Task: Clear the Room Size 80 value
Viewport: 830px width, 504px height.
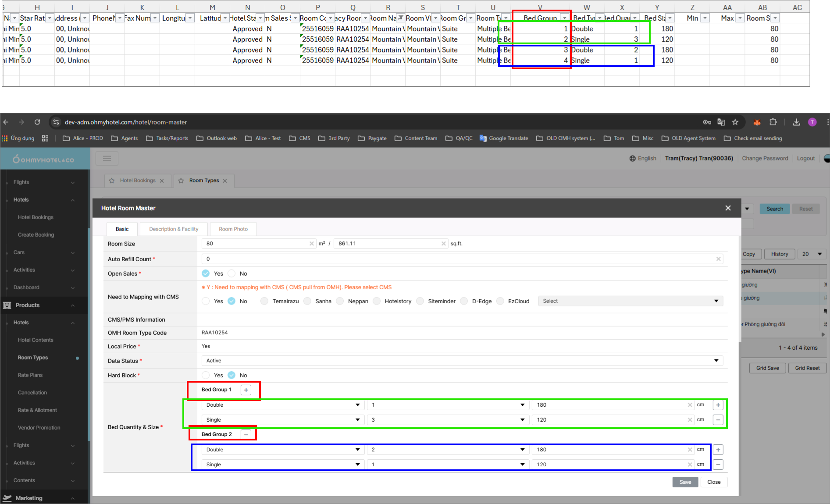Action: (311, 244)
